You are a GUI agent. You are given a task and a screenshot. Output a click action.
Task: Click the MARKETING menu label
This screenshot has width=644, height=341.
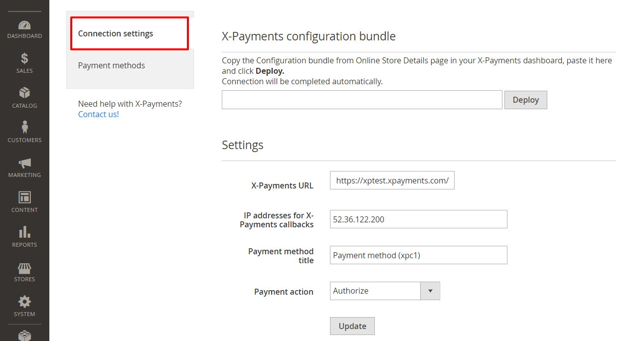coord(24,175)
